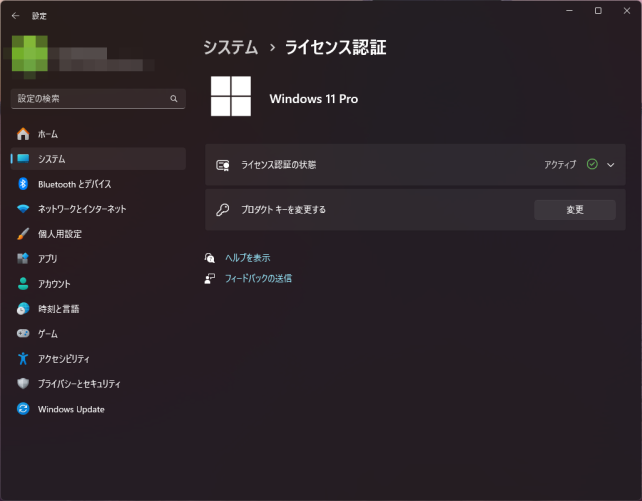642x501 pixels.
Task: Select プライバシーとセキュリティ item
Action: [x=98, y=384]
